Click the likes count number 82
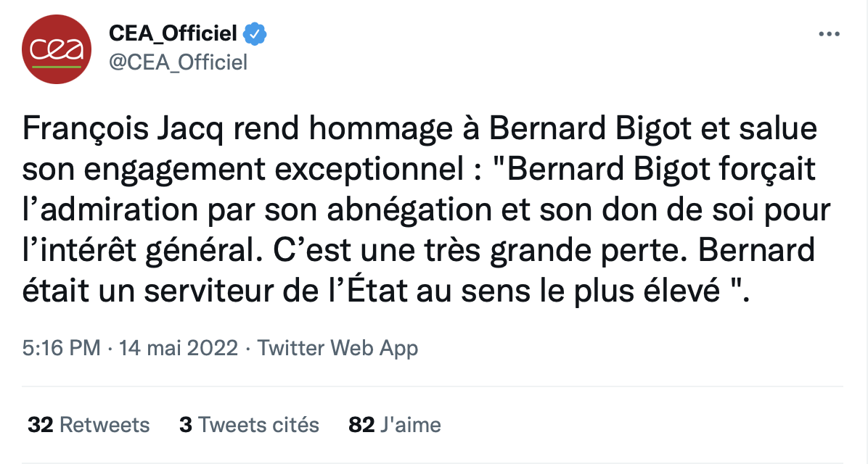The image size is (868, 464). pyautogui.click(x=361, y=424)
